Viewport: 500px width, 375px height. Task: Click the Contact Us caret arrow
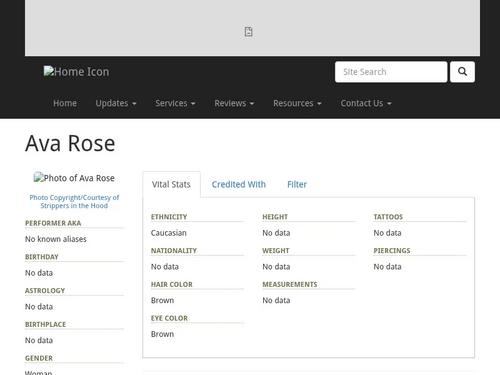pos(389,104)
